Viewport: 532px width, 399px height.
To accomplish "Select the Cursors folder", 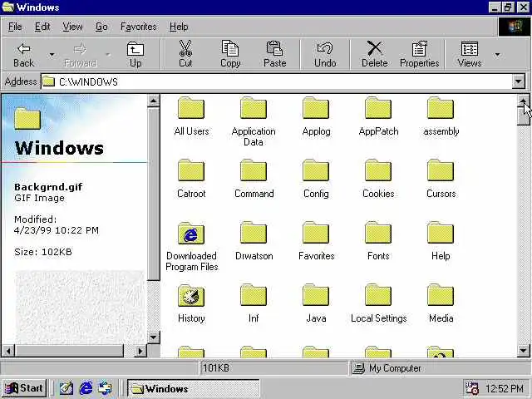I will point(441,179).
